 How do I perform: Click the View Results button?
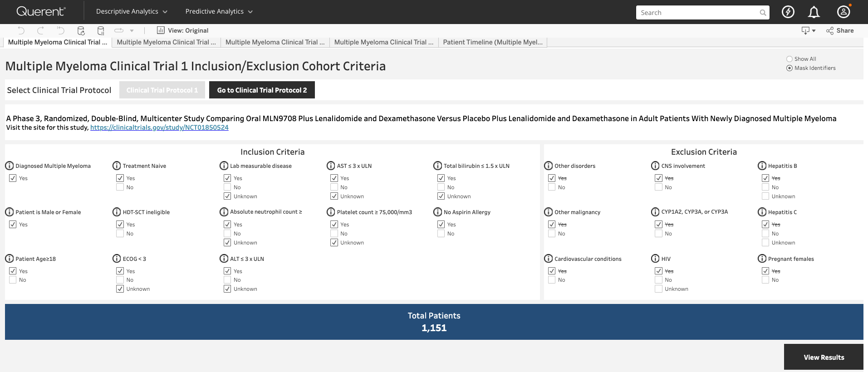pos(824,357)
